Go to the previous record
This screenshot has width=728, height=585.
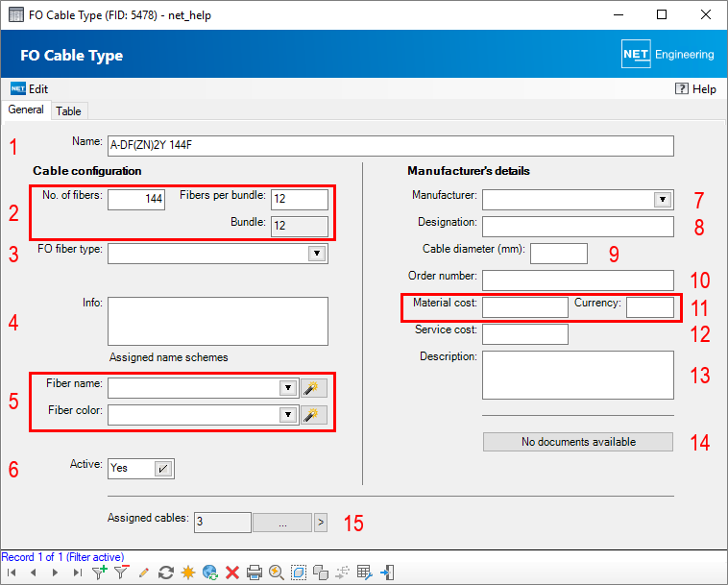(33, 573)
